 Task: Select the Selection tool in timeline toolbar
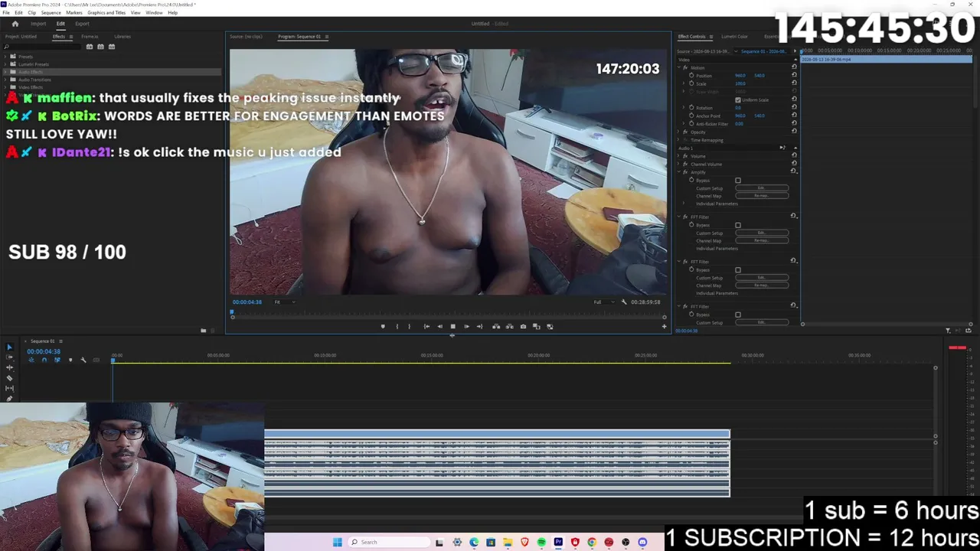(9, 347)
